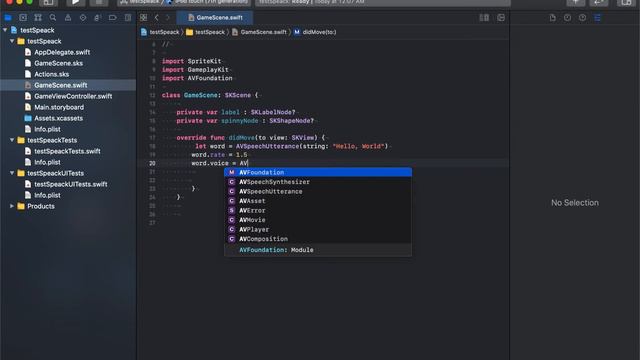
Task: Open the Project navigator folder icon
Action: pyautogui.click(x=8, y=18)
